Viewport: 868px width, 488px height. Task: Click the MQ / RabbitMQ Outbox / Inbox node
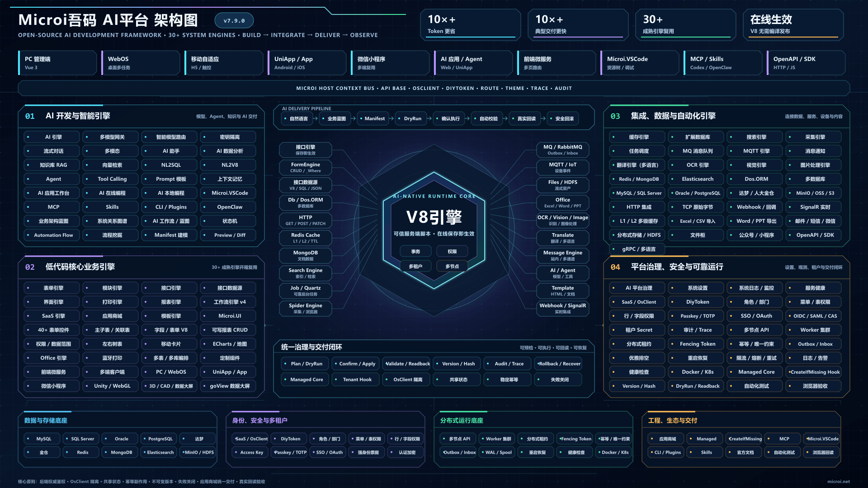[x=563, y=150]
